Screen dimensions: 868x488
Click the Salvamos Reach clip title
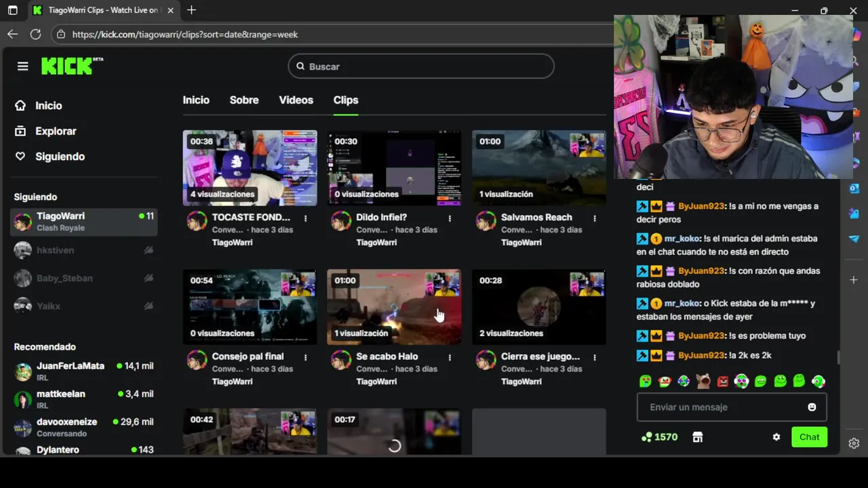pos(536,218)
